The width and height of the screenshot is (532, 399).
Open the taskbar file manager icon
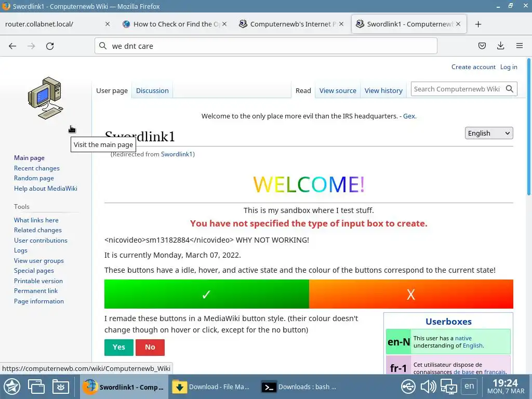(x=61, y=387)
